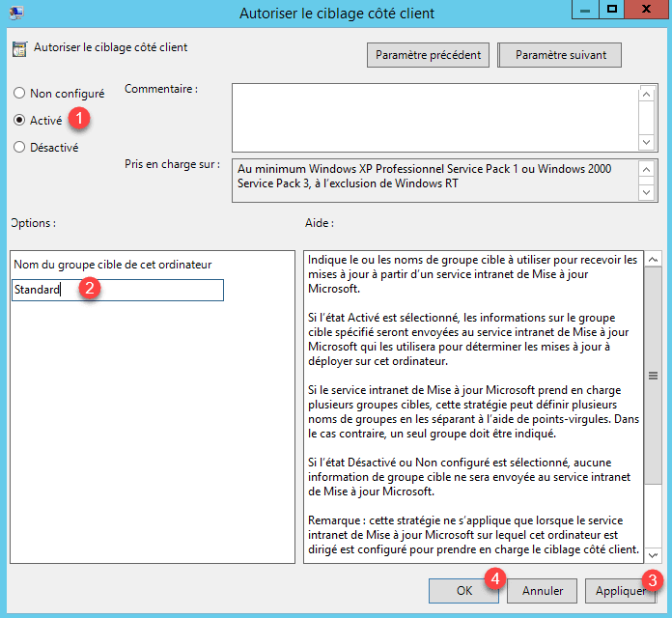Click the Aide panel scrollbar thumb
Screen dimensions: 672x618
[653, 376]
